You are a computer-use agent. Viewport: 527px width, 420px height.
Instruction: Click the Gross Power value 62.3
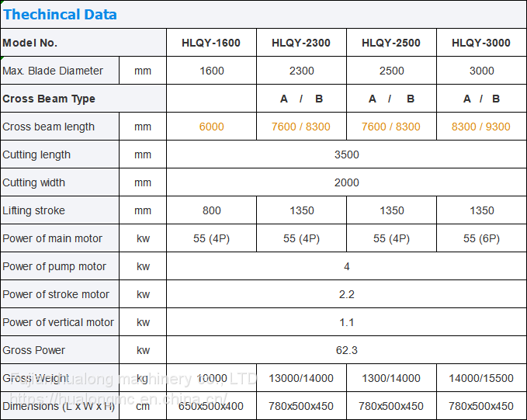tap(346, 350)
